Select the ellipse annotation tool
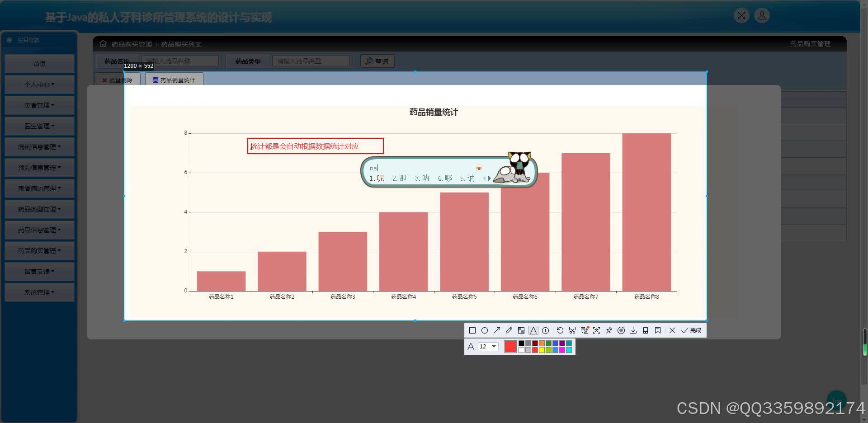 [x=485, y=330]
